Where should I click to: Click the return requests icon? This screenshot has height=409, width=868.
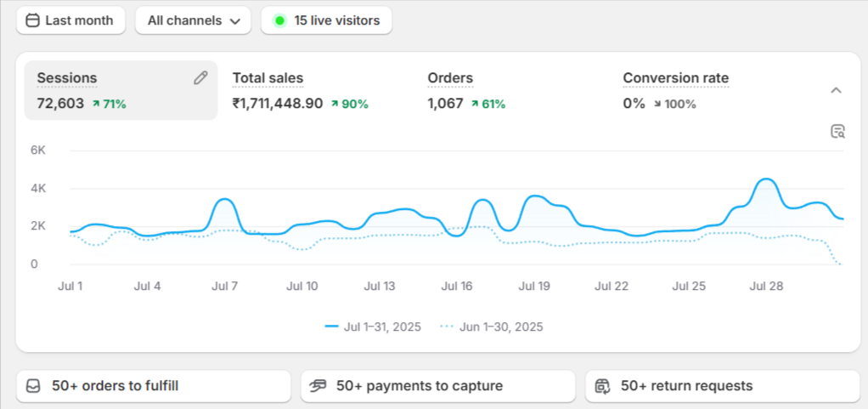point(603,386)
